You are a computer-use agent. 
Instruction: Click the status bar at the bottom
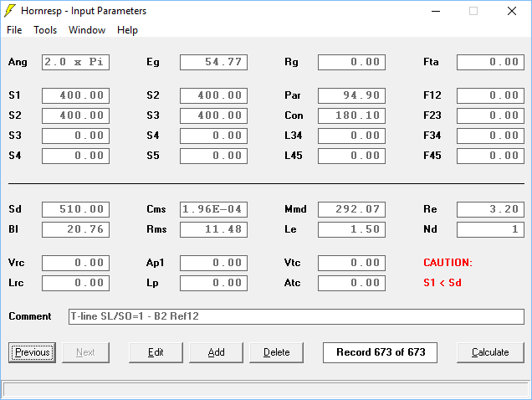(266, 389)
